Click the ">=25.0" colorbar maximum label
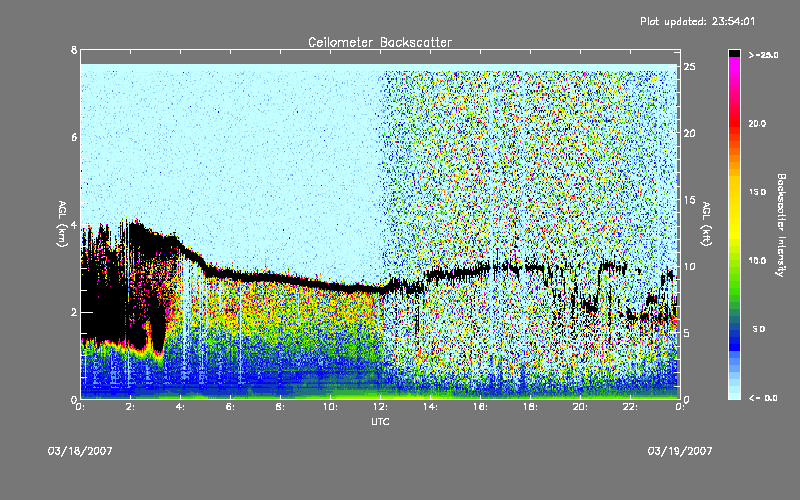The image size is (800, 500). 763,55
